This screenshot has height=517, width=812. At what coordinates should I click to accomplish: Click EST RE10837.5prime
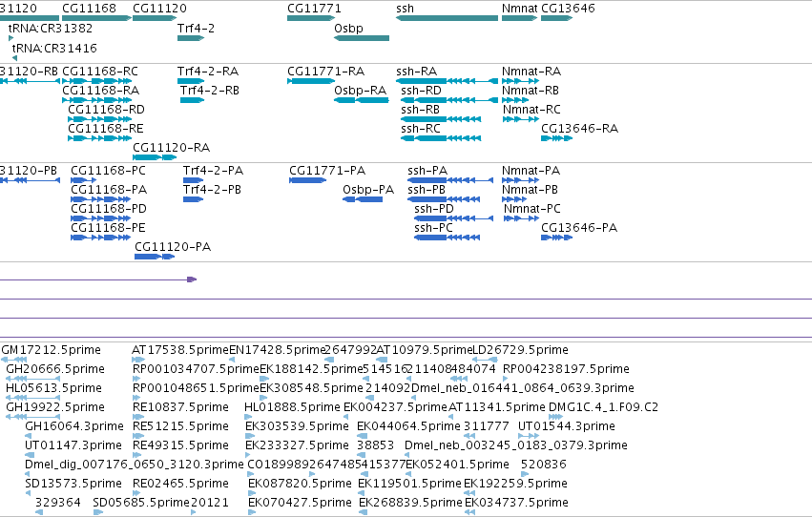pos(180,408)
